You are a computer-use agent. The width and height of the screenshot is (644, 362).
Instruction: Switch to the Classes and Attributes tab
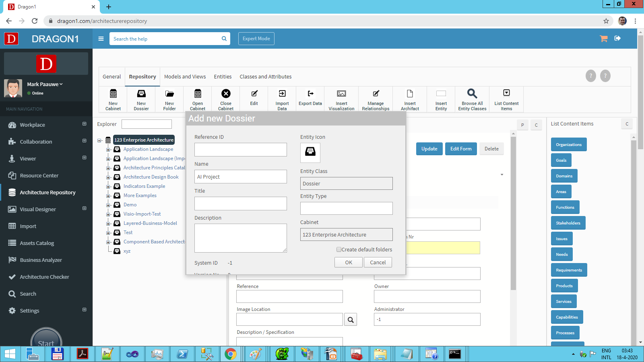265,77
